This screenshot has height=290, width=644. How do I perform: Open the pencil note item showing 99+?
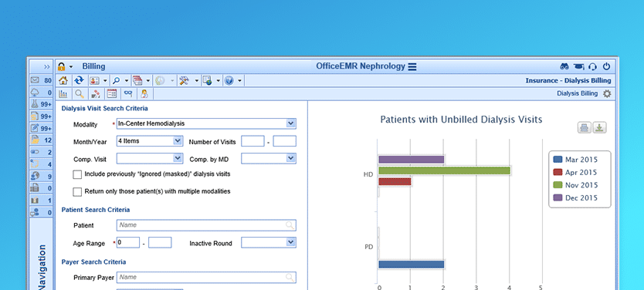tap(41, 128)
